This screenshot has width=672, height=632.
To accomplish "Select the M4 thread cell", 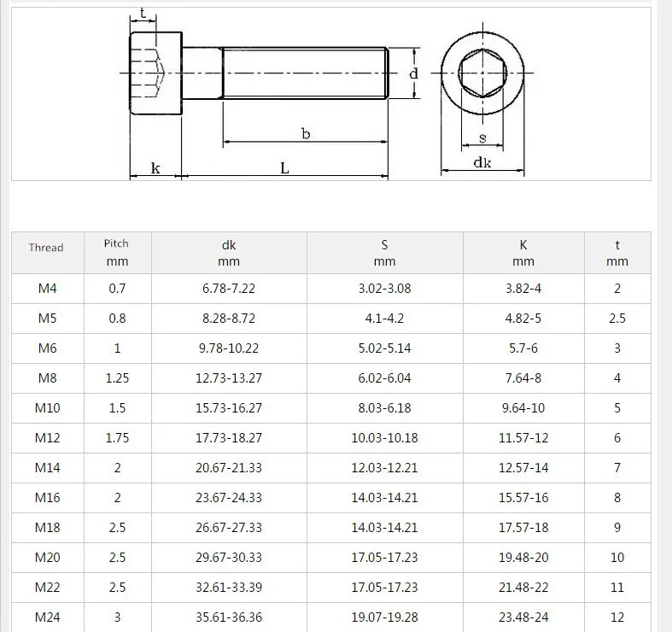I will click(x=48, y=289).
